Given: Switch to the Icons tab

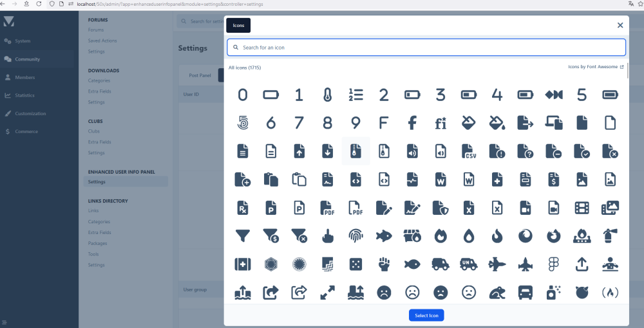Looking at the screenshot, I should click(x=238, y=26).
